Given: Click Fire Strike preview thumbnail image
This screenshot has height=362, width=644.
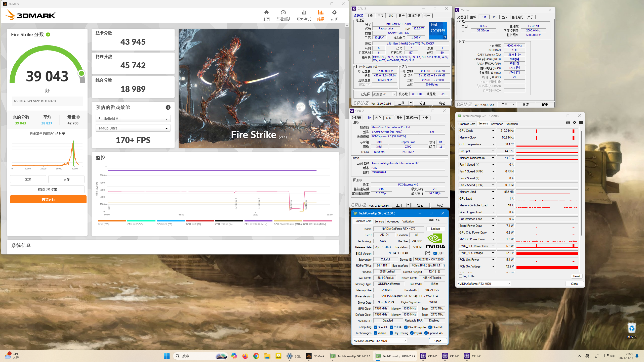Looking at the screenshot, I should pyautogui.click(x=259, y=88).
